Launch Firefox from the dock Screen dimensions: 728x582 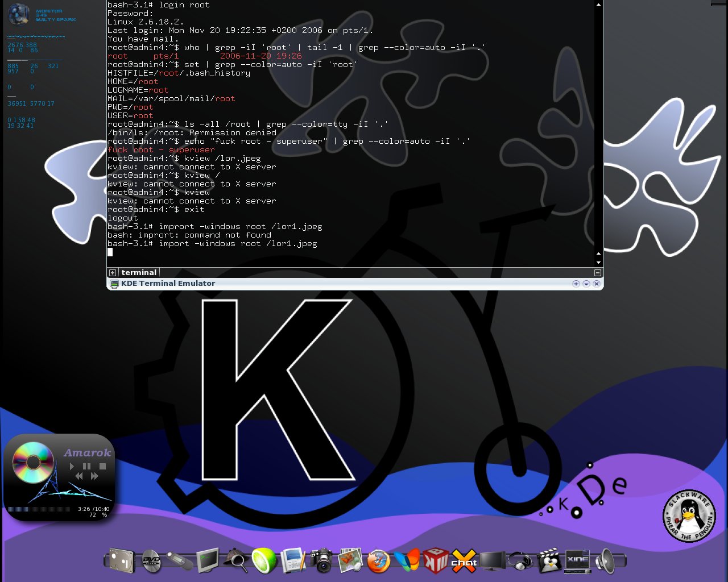click(x=378, y=561)
